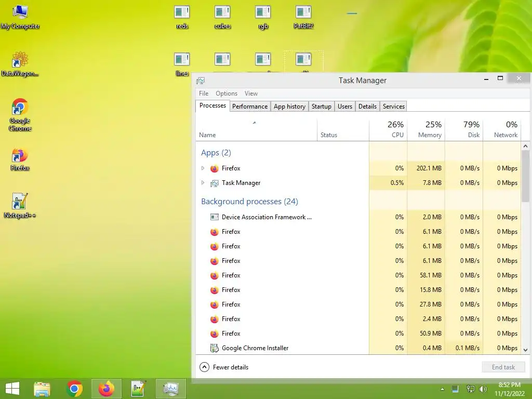Open the taskbar clock showing 8:52 PM
532x399 pixels.
tap(509, 389)
